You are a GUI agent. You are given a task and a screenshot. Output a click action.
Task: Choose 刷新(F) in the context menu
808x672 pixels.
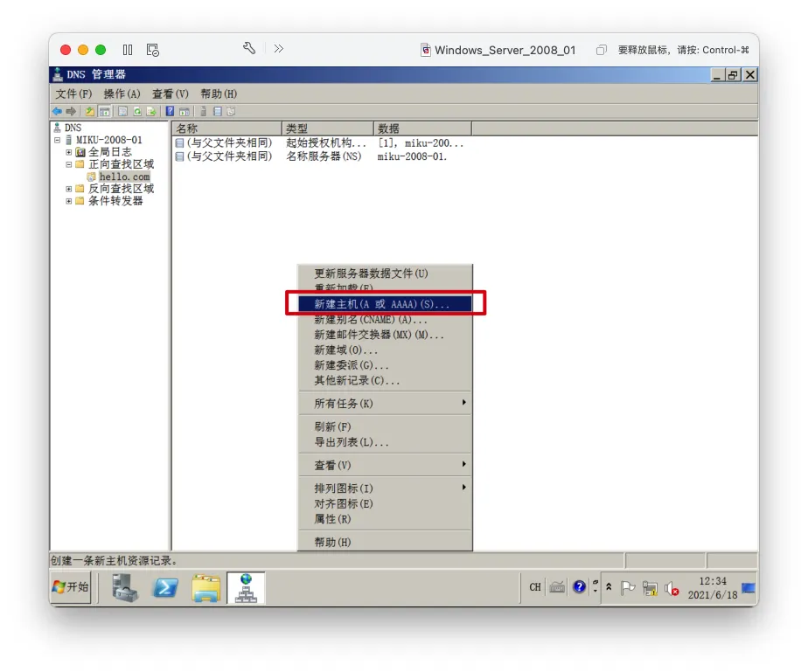coord(385,426)
